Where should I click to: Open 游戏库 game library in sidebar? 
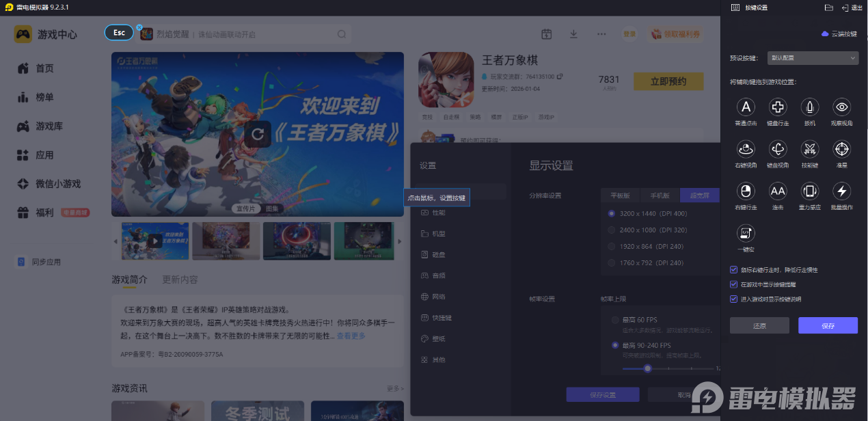40,126
